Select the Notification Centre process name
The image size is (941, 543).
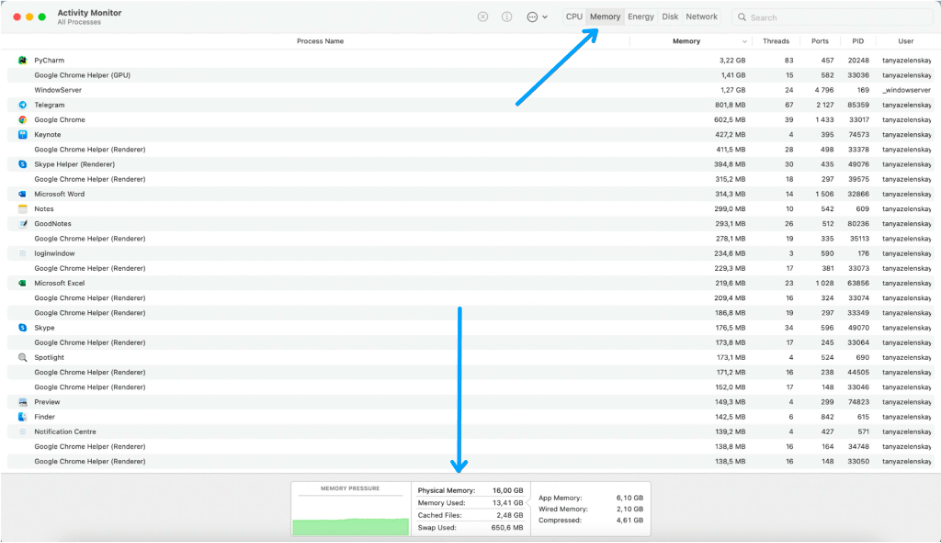click(x=65, y=431)
